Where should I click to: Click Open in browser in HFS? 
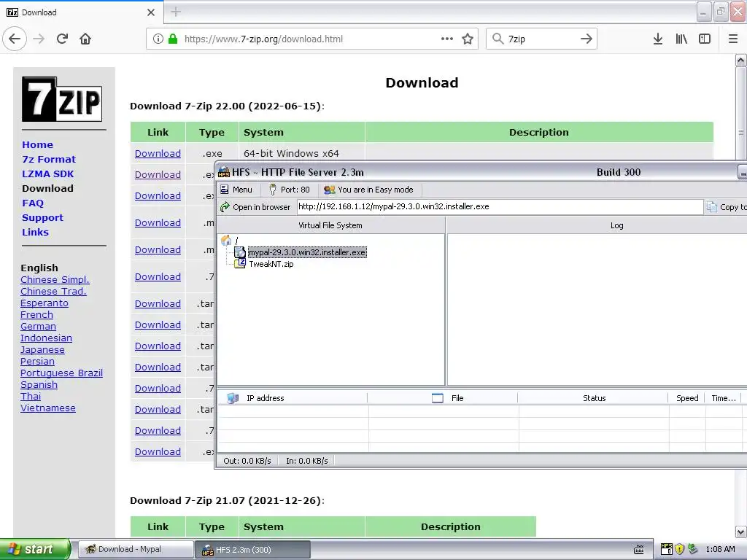255,206
